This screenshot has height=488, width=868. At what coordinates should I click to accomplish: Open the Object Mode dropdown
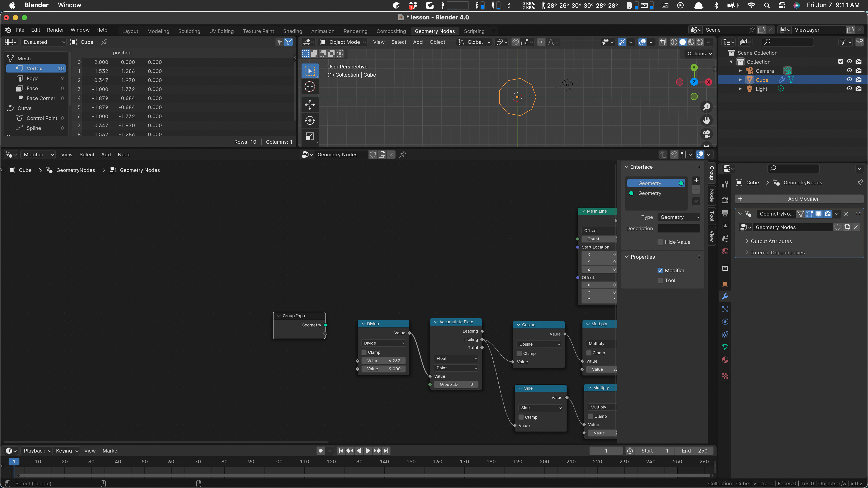click(343, 42)
